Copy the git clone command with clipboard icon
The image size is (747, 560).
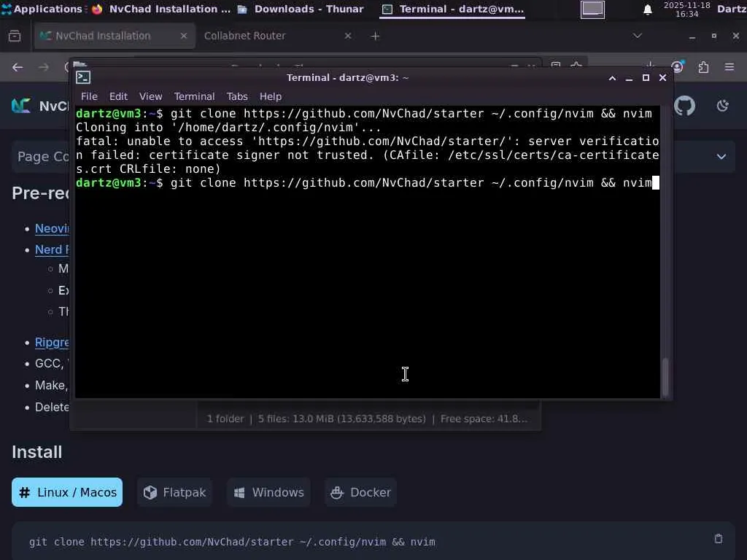pyautogui.click(x=719, y=539)
